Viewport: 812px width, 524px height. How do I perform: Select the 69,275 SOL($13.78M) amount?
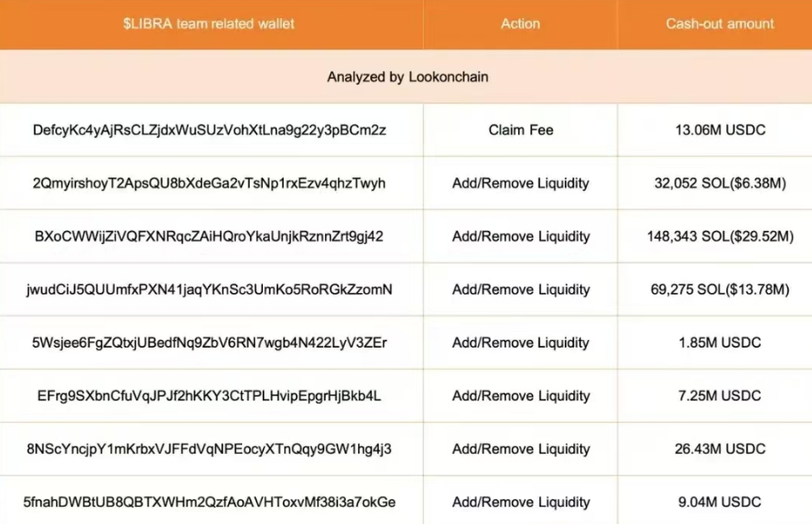[x=719, y=290]
